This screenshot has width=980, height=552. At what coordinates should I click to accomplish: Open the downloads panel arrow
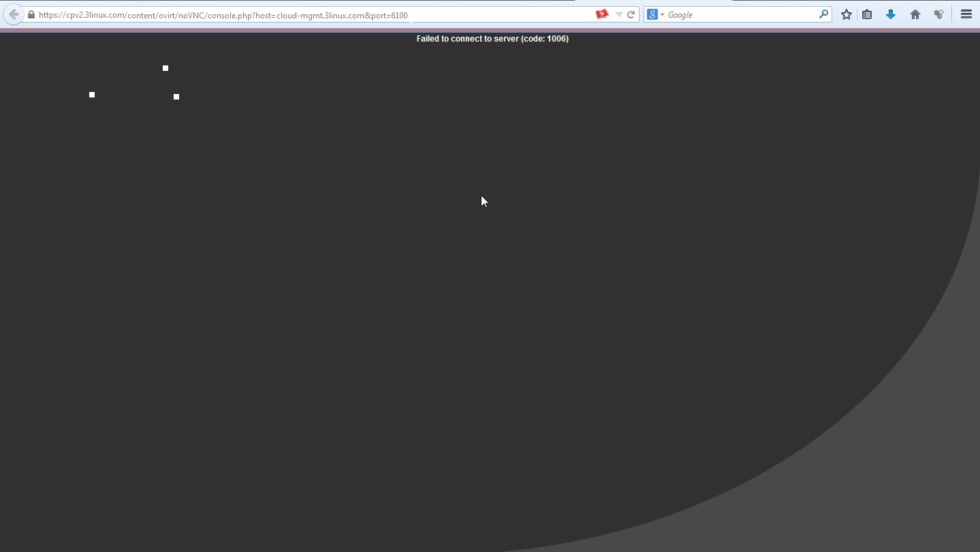point(890,14)
